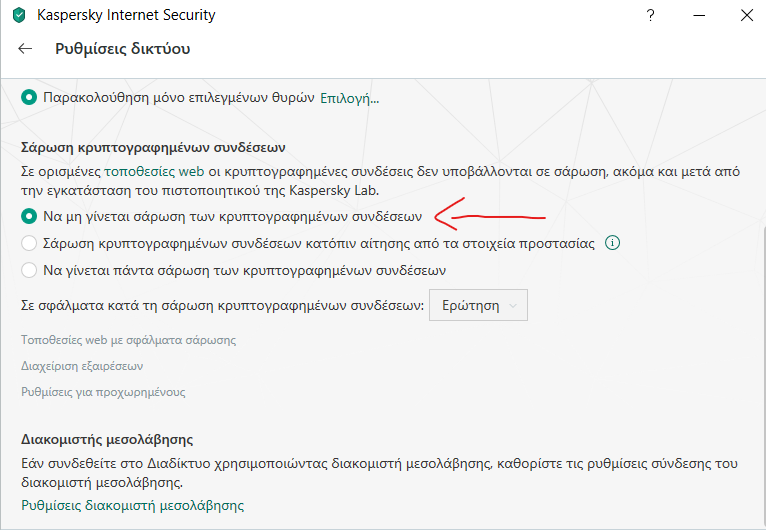Click the Ρυθμίσεις δικτύου page title
766x530 pixels.
pos(123,49)
